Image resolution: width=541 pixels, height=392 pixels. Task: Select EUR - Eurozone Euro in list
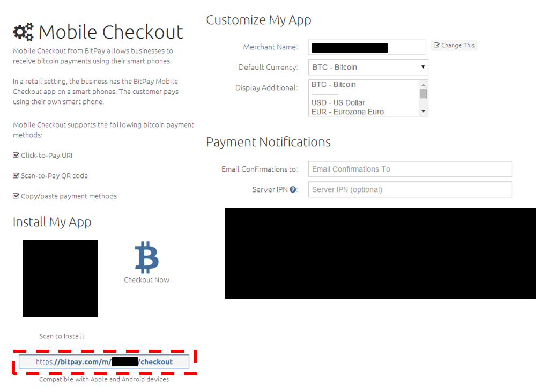point(347,112)
